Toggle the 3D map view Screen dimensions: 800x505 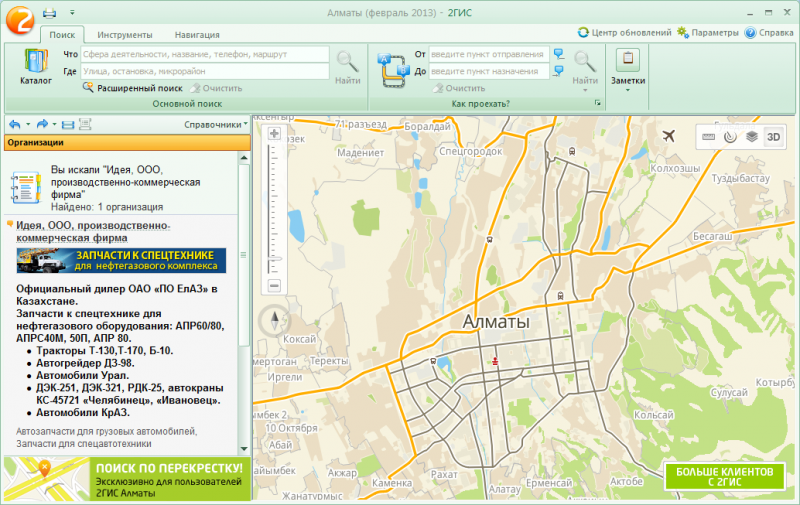773,137
